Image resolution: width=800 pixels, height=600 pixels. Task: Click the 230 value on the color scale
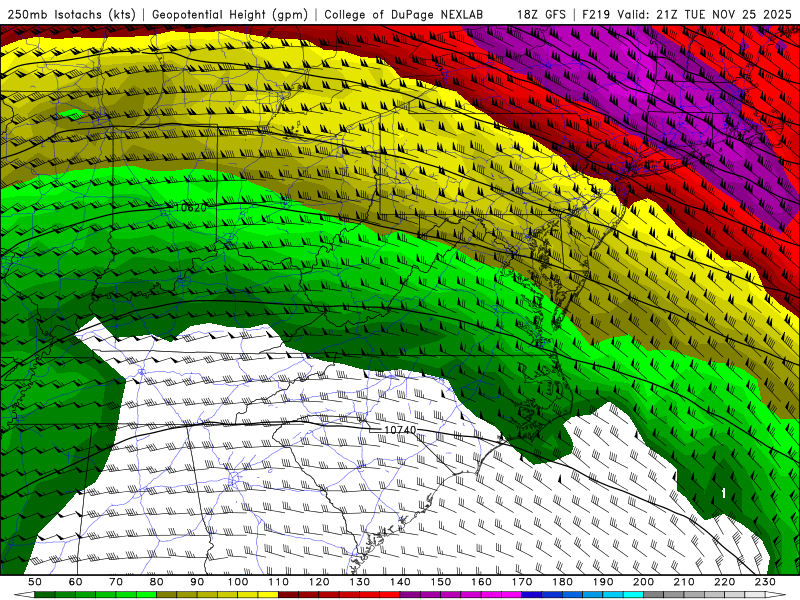[765, 582]
